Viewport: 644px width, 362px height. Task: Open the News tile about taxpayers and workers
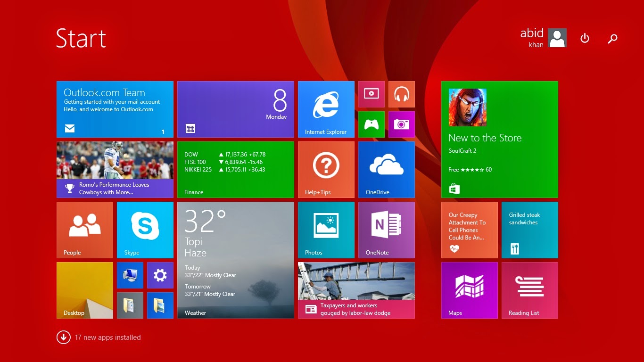356,290
